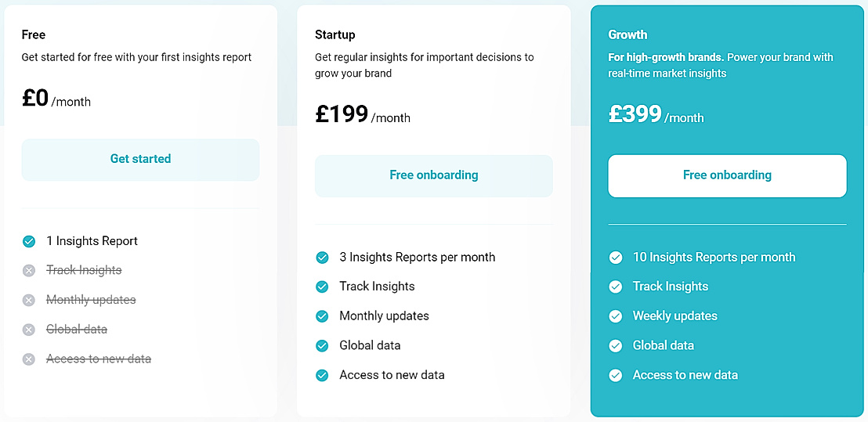Click the Startup plan title heading
The image size is (868, 422).
335,34
